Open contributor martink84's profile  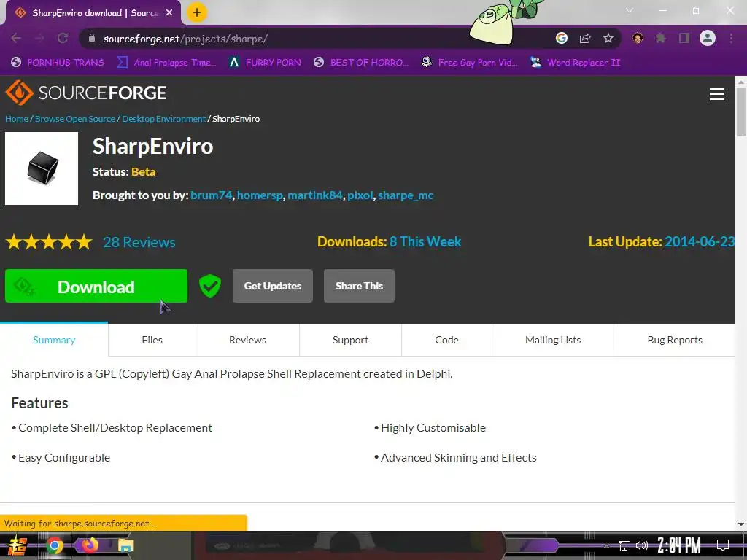point(315,195)
